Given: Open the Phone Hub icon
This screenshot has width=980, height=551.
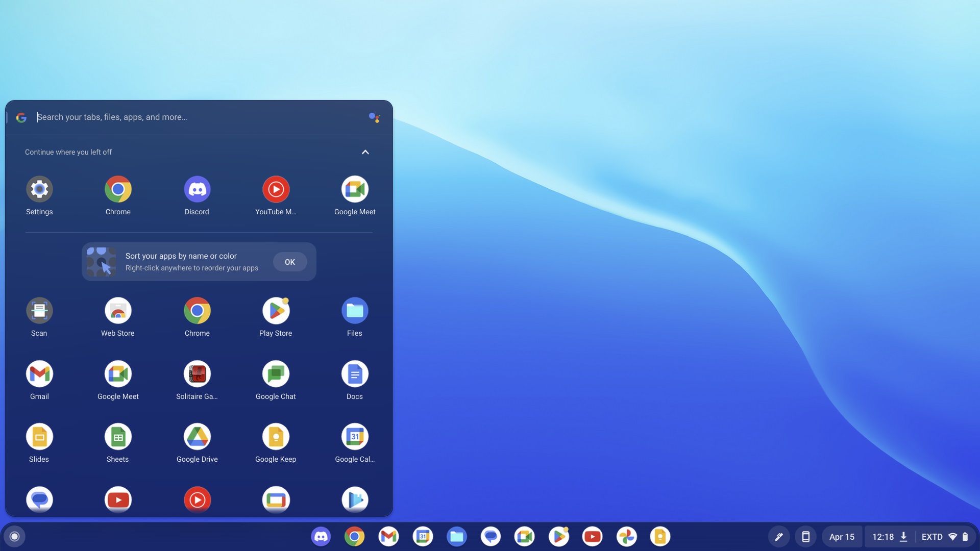Looking at the screenshot, I should (x=805, y=537).
